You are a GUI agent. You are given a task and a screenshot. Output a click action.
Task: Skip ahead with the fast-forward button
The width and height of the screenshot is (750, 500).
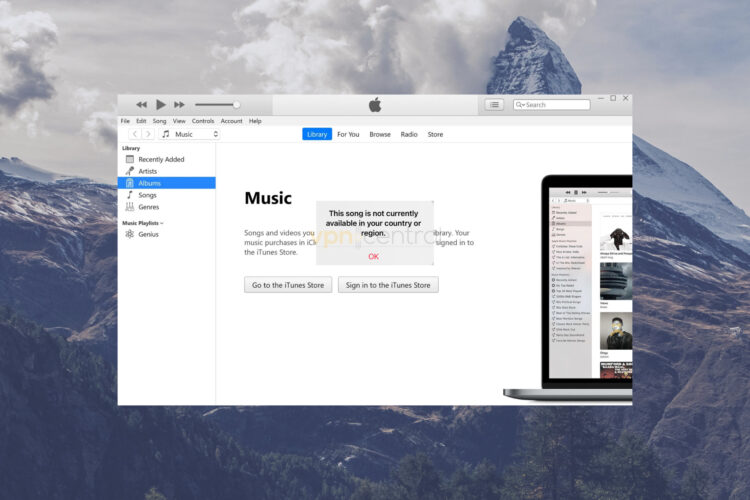click(x=179, y=104)
